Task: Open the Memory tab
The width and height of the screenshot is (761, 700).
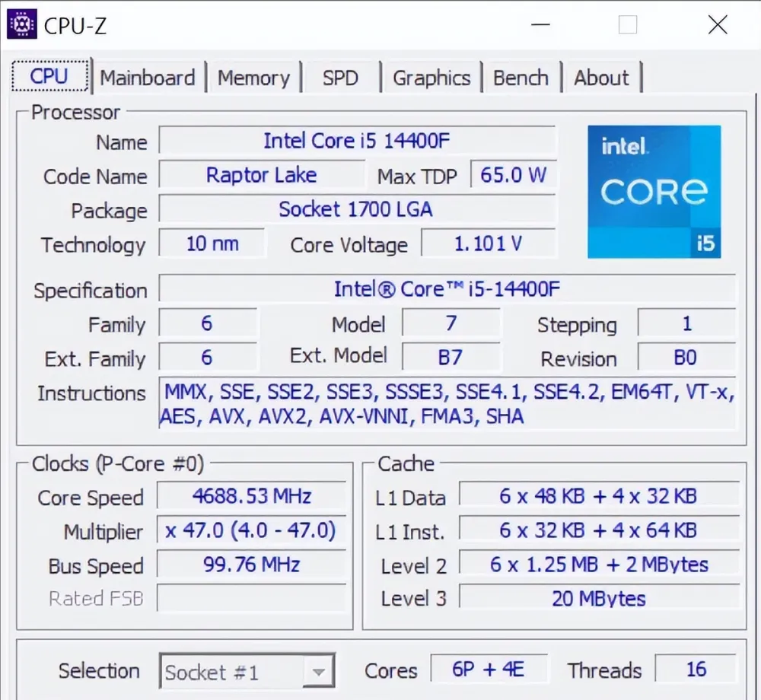Action: click(x=253, y=78)
